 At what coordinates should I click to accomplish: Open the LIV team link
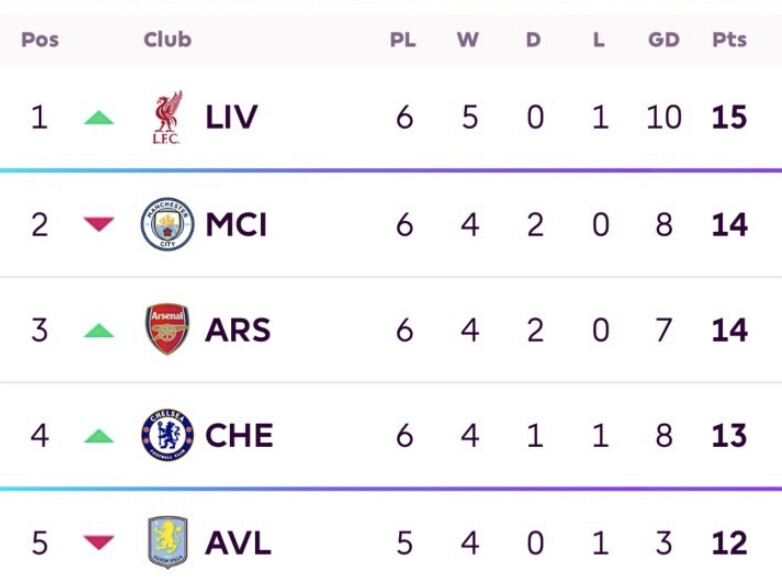pos(231,117)
